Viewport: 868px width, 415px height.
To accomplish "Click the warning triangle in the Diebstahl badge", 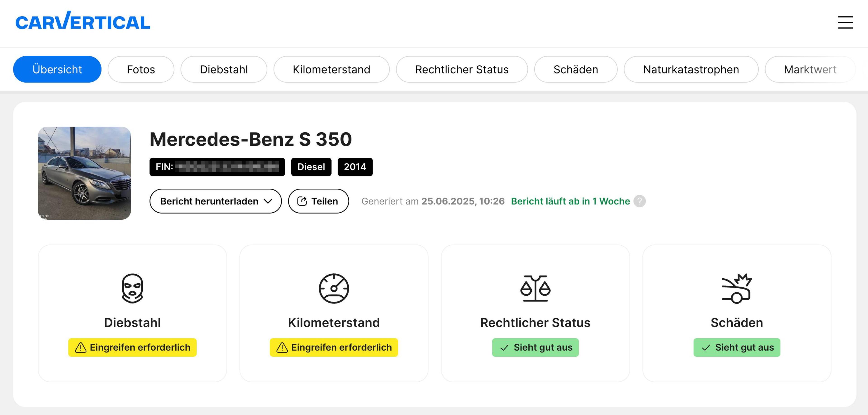I will pyautogui.click(x=80, y=347).
